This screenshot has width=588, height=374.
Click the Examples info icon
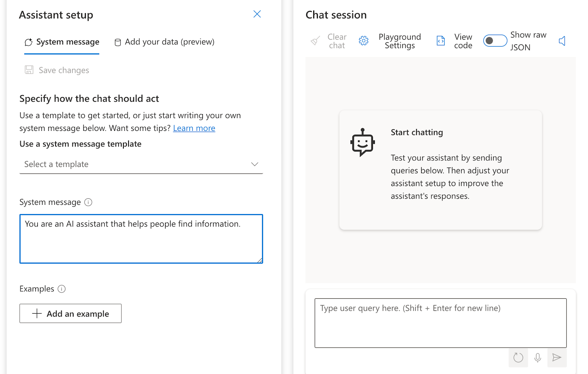tap(61, 289)
